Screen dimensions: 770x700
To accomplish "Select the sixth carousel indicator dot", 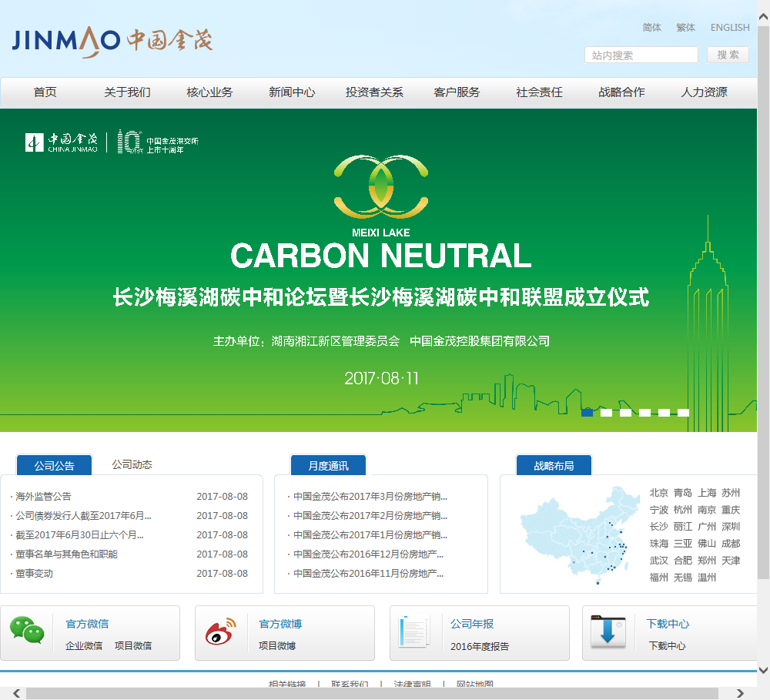I will click(x=683, y=413).
